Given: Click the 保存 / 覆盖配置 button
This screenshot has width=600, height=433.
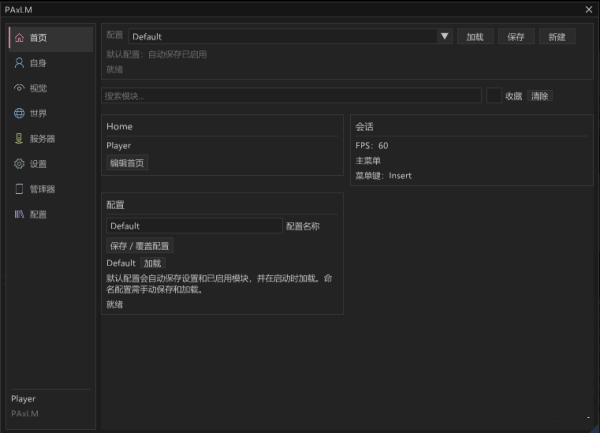Looking at the screenshot, I should 140,246.
